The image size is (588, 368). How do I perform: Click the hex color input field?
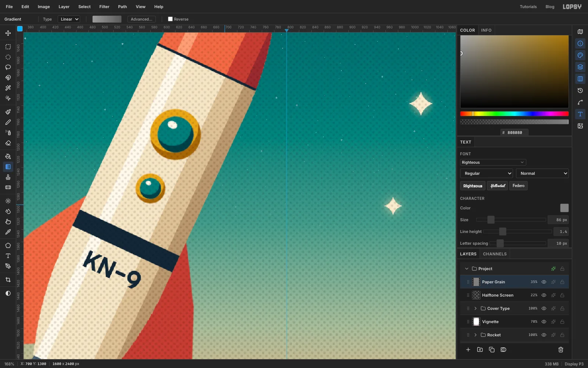(x=514, y=132)
